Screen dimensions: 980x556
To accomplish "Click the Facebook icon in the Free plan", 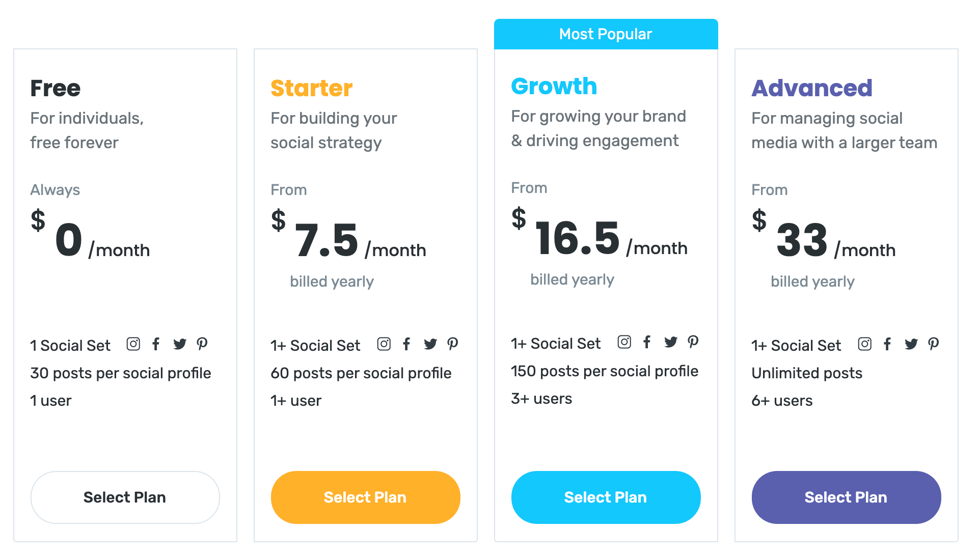I will (x=156, y=344).
